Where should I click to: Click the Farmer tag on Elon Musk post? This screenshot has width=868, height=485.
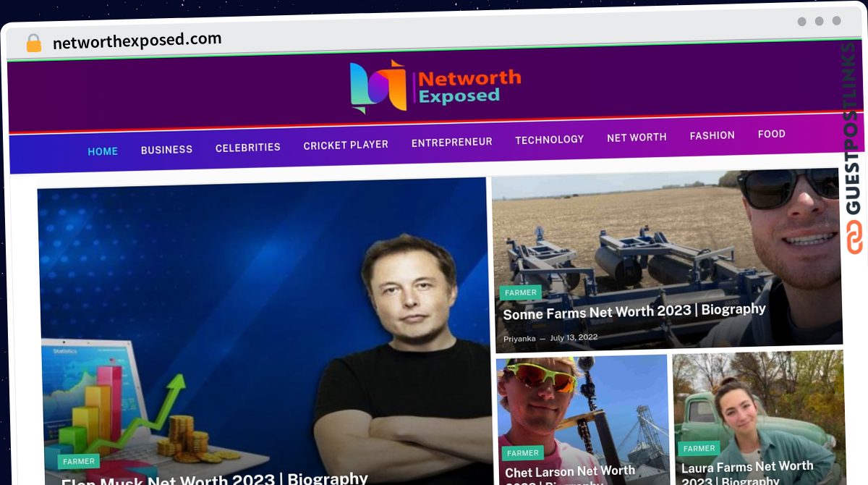click(79, 461)
